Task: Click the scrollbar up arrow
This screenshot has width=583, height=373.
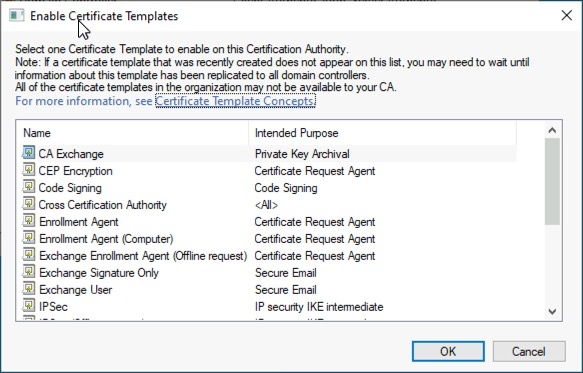Action: (x=552, y=130)
